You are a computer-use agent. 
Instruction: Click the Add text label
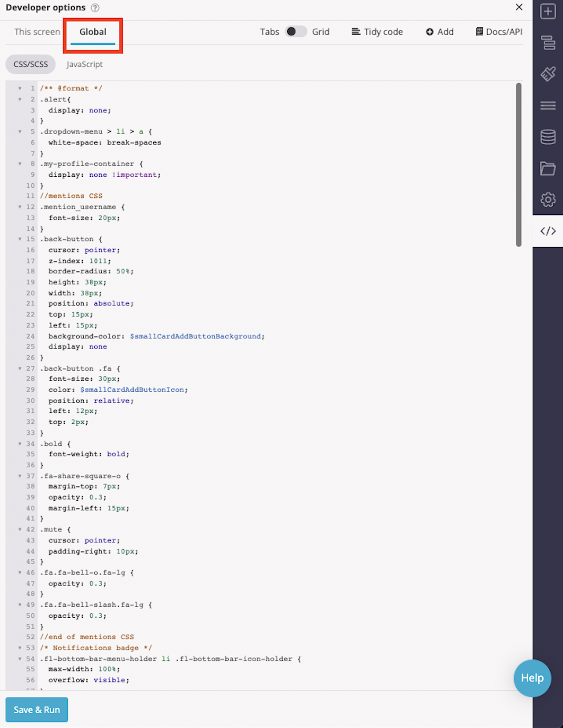click(x=445, y=32)
